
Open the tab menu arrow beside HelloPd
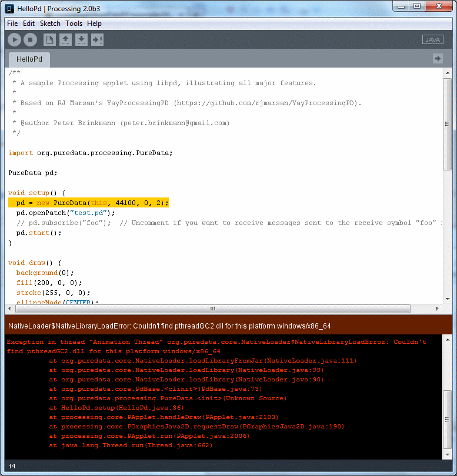pyautogui.click(x=438, y=59)
